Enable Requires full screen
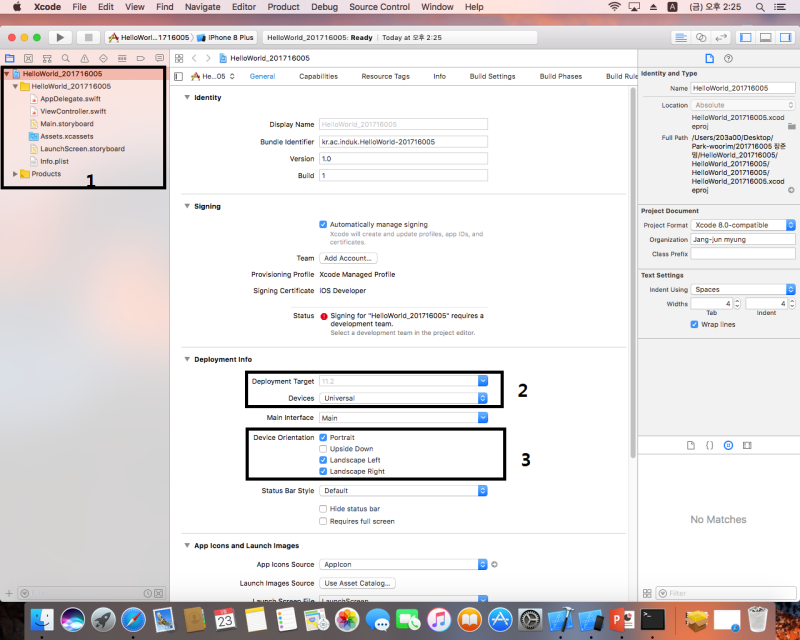800x640 pixels. click(x=323, y=521)
